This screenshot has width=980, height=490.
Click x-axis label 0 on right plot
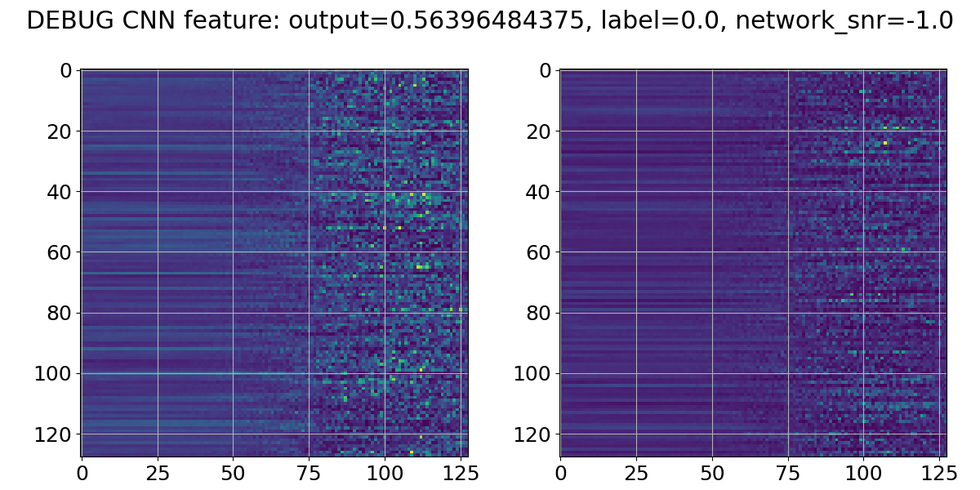click(x=561, y=473)
